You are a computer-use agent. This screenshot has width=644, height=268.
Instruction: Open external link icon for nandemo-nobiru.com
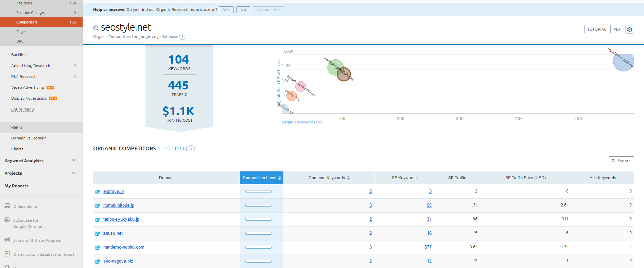[x=98, y=248]
